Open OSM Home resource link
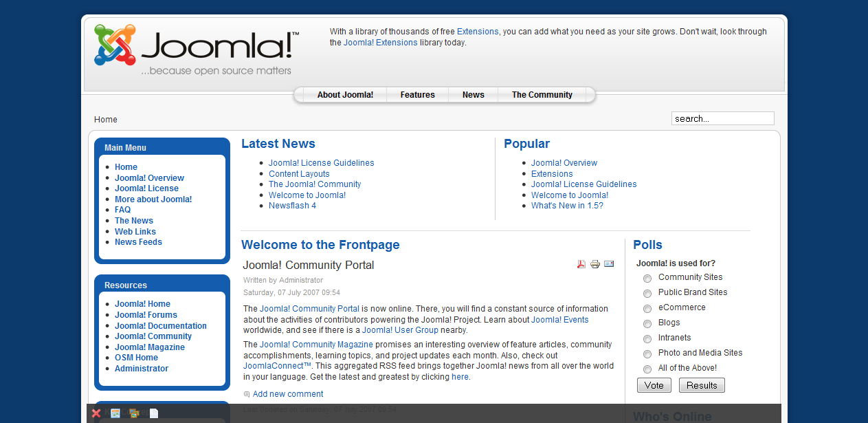 coord(136,358)
